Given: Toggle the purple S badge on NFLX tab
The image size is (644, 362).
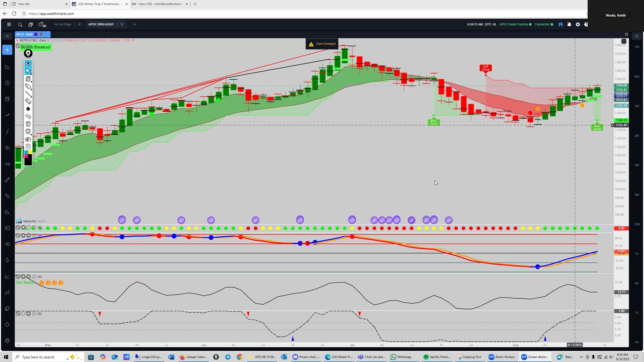Looking at the screenshot, I should [36, 35].
